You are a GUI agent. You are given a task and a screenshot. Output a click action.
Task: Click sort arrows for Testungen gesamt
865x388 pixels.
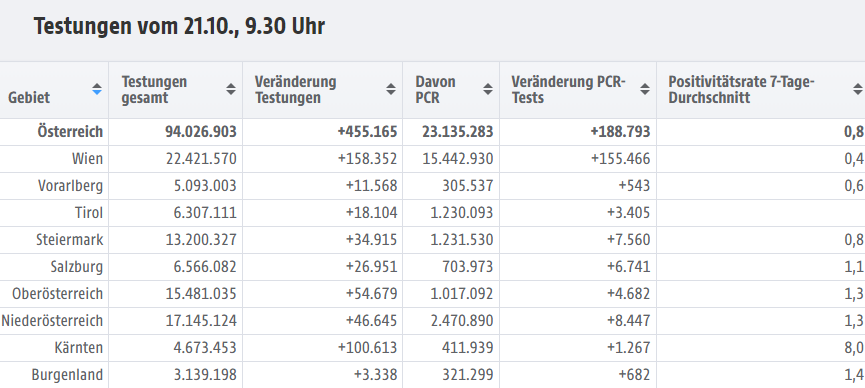coord(231,89)
